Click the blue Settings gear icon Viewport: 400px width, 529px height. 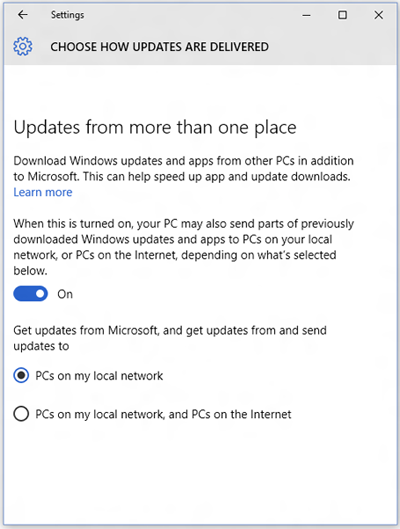(23, 46)
